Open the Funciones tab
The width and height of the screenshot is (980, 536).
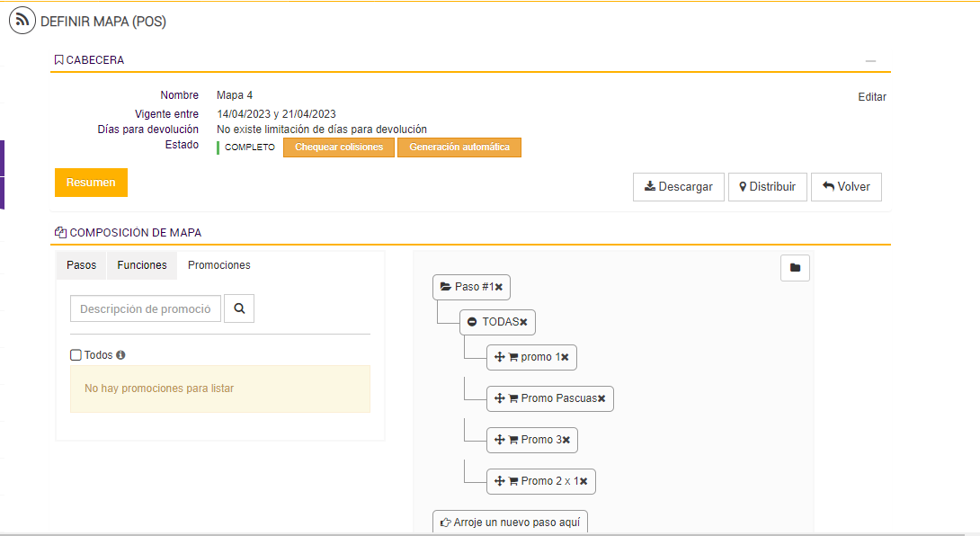point(142,265)
